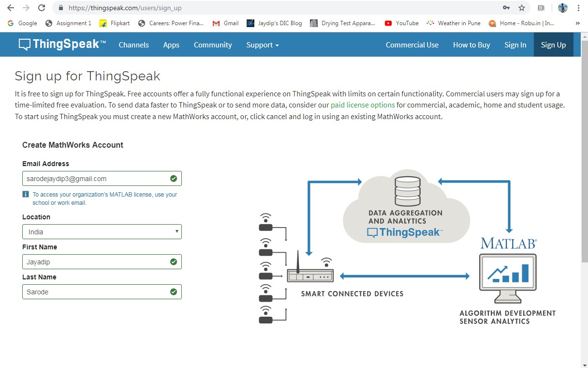
Task: Open Jaydip's DIC Blog bookmark
Action: tap(274, 23)
